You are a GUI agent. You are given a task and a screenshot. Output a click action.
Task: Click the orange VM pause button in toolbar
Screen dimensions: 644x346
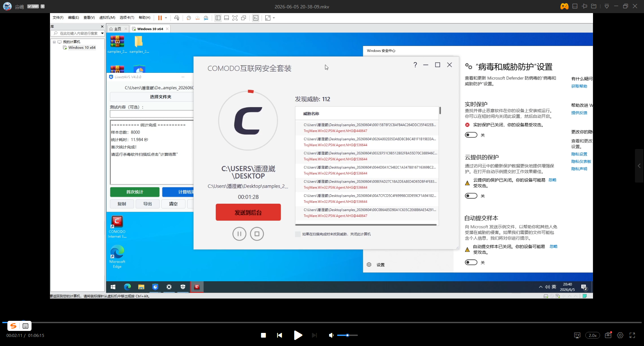(160, 18)
